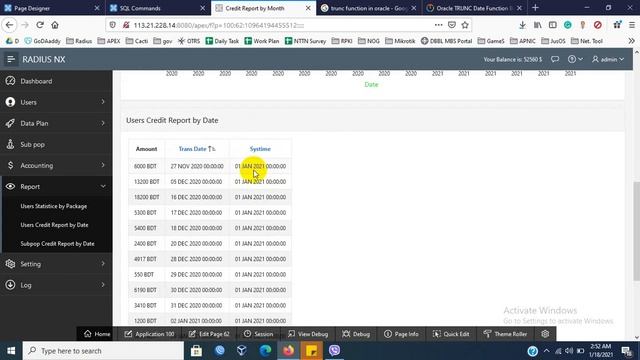Reload the page with refresh button
Screen dimensions: 640x360
tap(40, 25)
